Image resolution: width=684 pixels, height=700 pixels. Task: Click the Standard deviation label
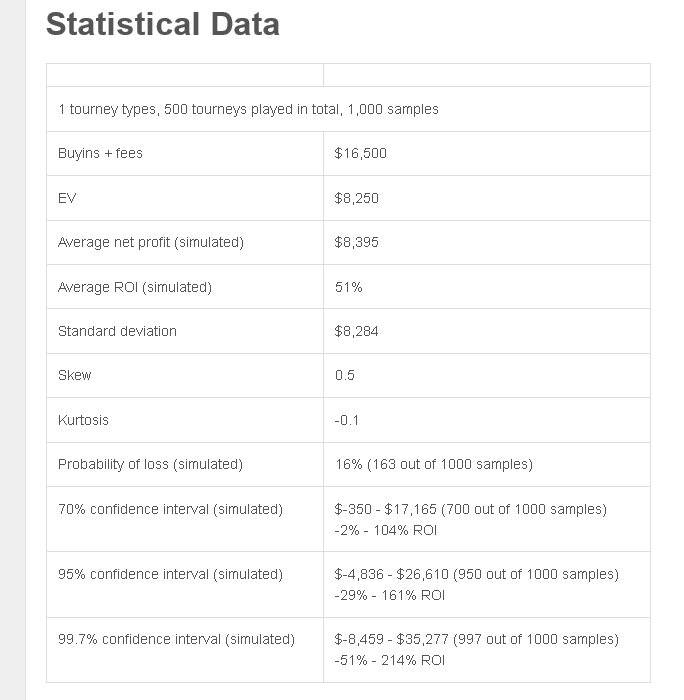click(117, 331)
